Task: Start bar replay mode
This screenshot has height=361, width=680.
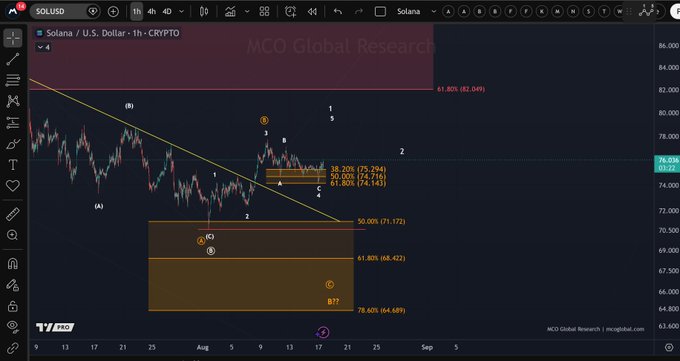Action: click(312, 12)
